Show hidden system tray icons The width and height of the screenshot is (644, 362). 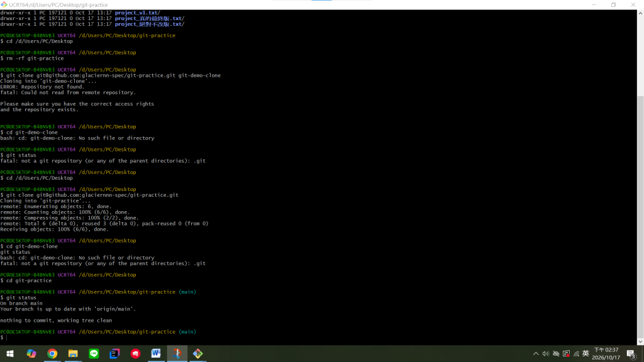coord(536,354)
